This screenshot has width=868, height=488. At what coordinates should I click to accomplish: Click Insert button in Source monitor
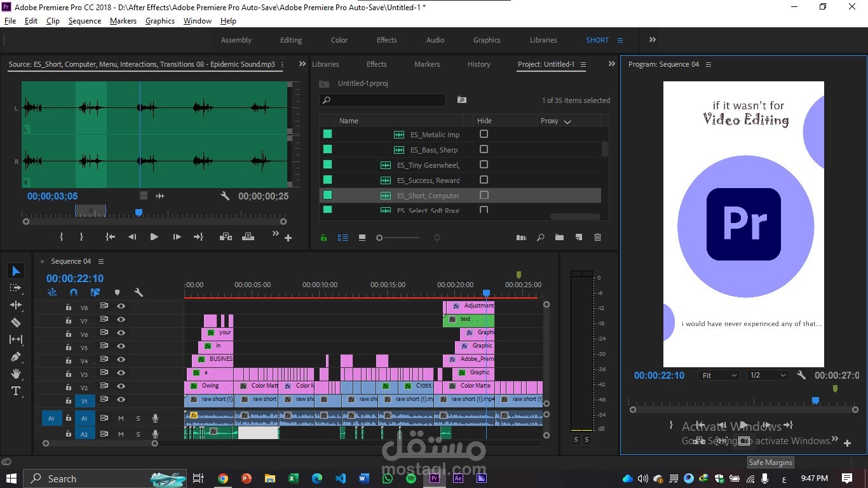point(226,237)
